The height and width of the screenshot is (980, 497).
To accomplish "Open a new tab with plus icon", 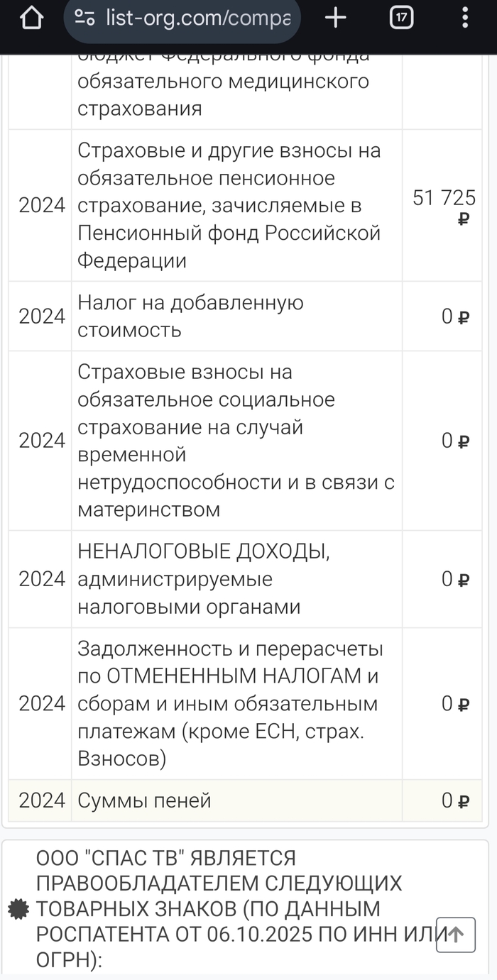I will 335,18.
